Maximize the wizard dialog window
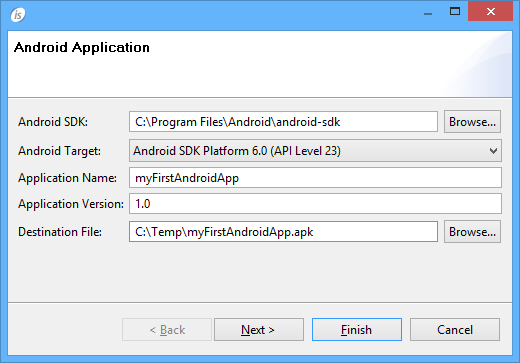The image size is (520, 363). [455, 12]
